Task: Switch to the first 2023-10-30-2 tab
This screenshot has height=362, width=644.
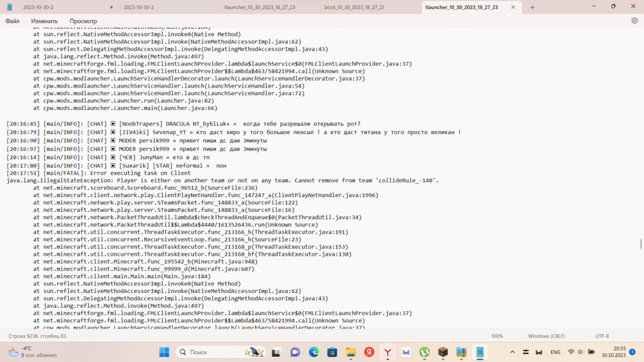Action: (68, 7)
